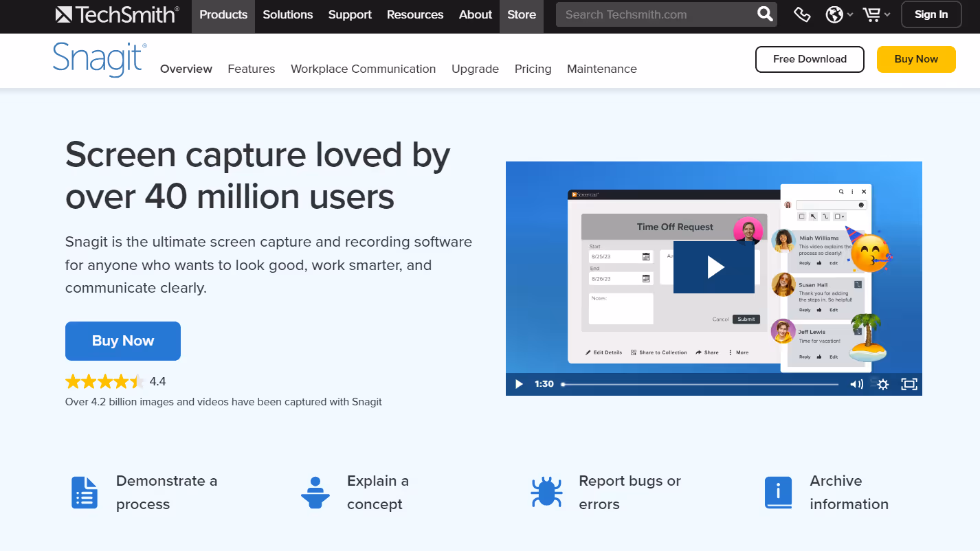Open the Resources menu
This screenshot has width=980, height=551.
(x=415, y=16)
